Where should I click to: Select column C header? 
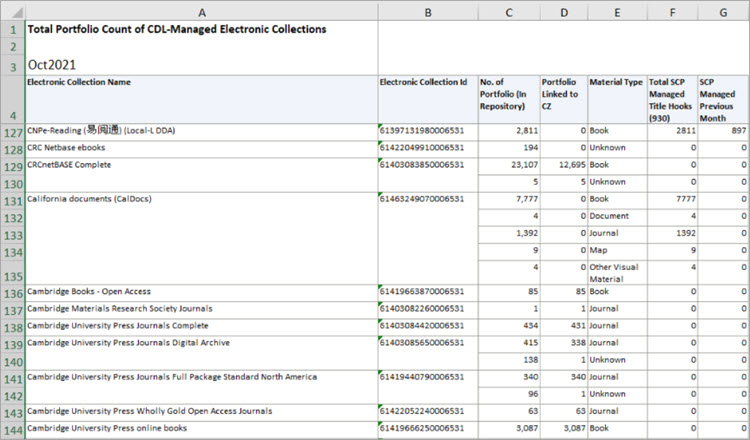509,12
